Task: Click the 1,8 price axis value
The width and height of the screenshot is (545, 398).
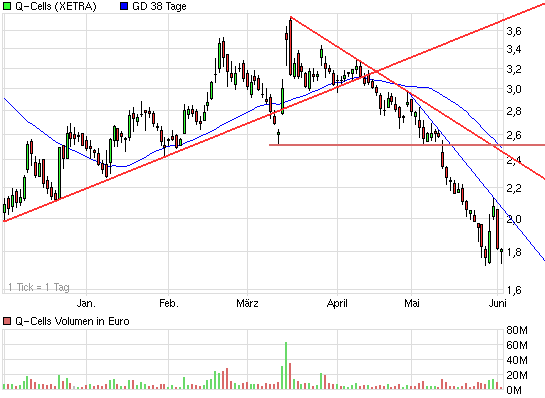Action: click(514, 252)
